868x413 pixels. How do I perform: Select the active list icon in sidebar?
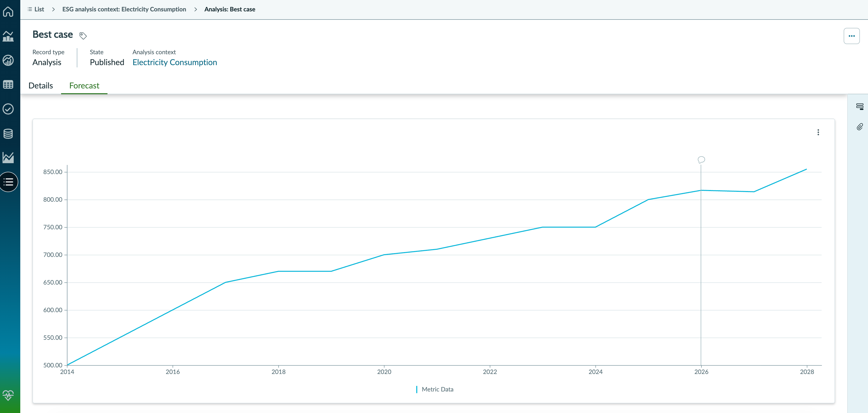pyautogui.click(x=8, y=182)
